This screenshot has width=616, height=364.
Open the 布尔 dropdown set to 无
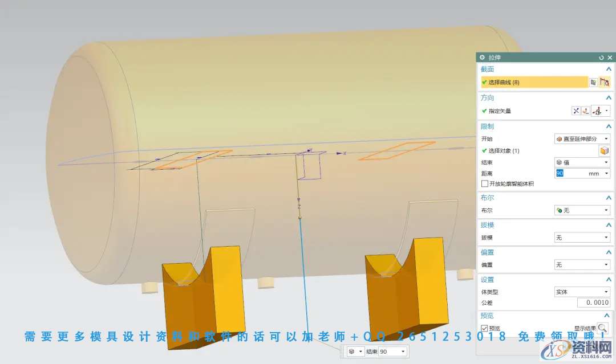click(582, 210)
